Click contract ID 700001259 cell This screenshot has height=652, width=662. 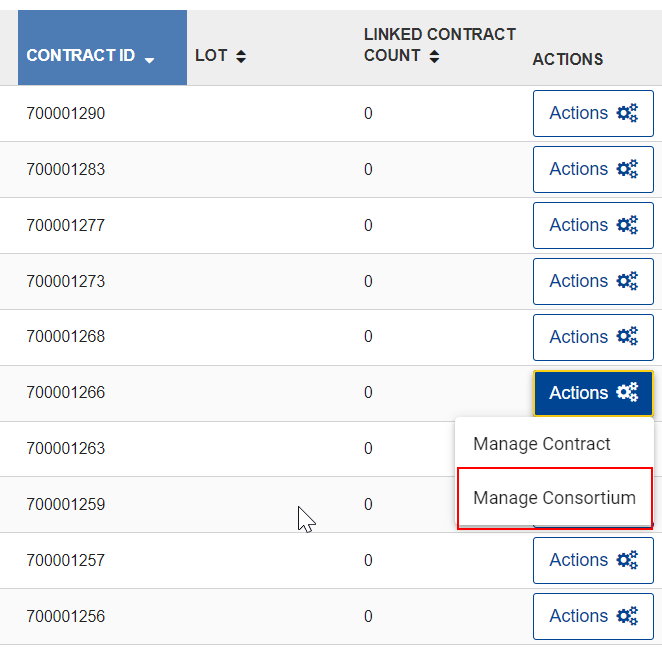click(x=65, y=505)
